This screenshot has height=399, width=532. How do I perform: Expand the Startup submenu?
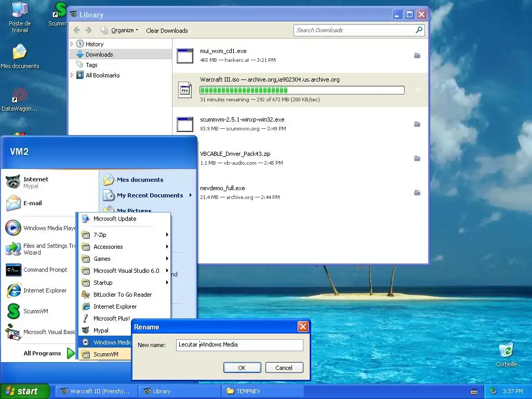125,283
